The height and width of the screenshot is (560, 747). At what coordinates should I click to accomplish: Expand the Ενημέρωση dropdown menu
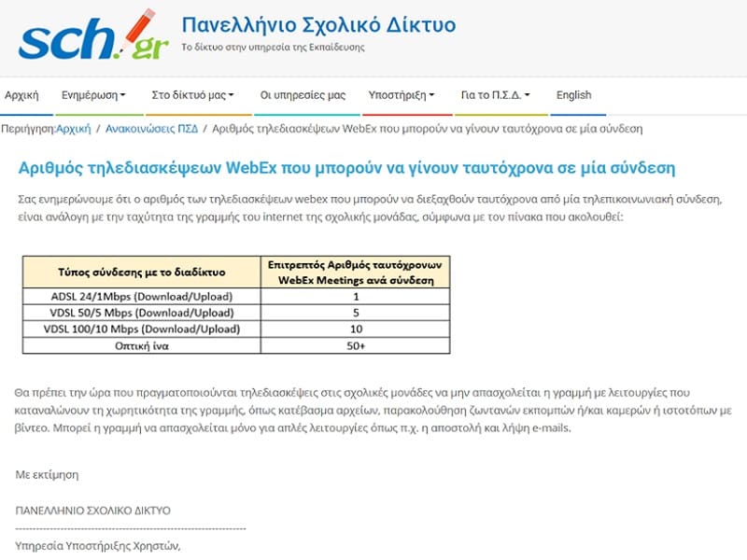(93, 95)
